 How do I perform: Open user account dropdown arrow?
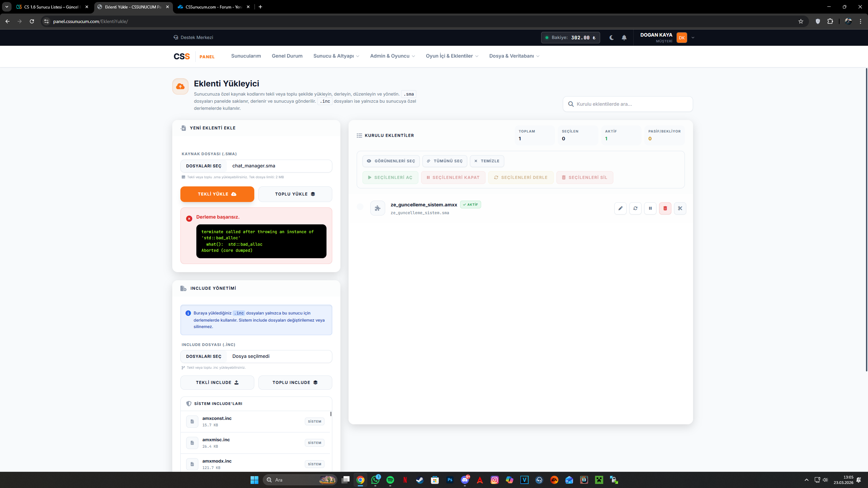tap(693, 38)
